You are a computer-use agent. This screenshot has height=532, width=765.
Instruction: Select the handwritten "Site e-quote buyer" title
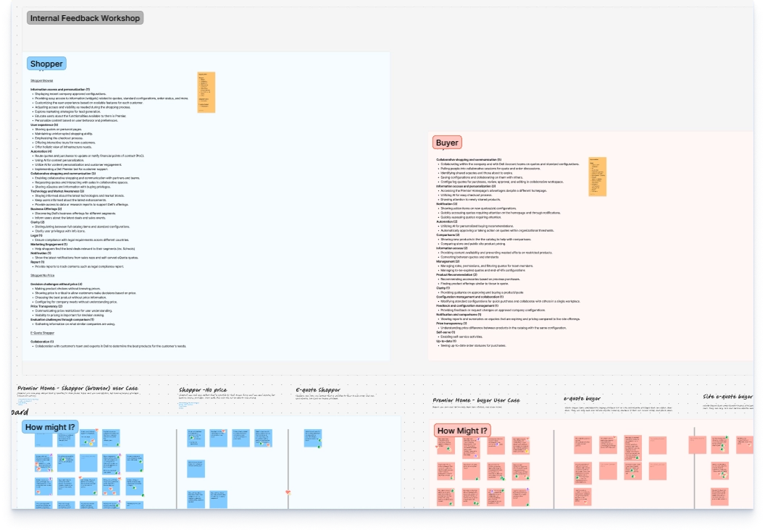tap(727, 397)
